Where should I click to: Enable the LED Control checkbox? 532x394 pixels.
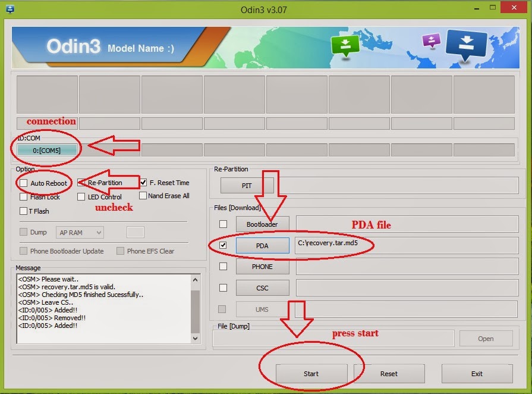81,196
